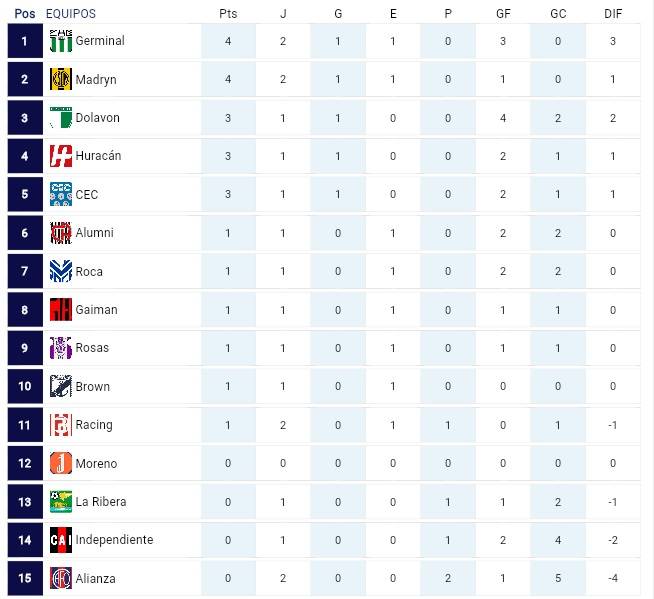Viewport: 654px width, 599px height.
Task: Click the Germinal team crest icon
Action: [61, 41]
